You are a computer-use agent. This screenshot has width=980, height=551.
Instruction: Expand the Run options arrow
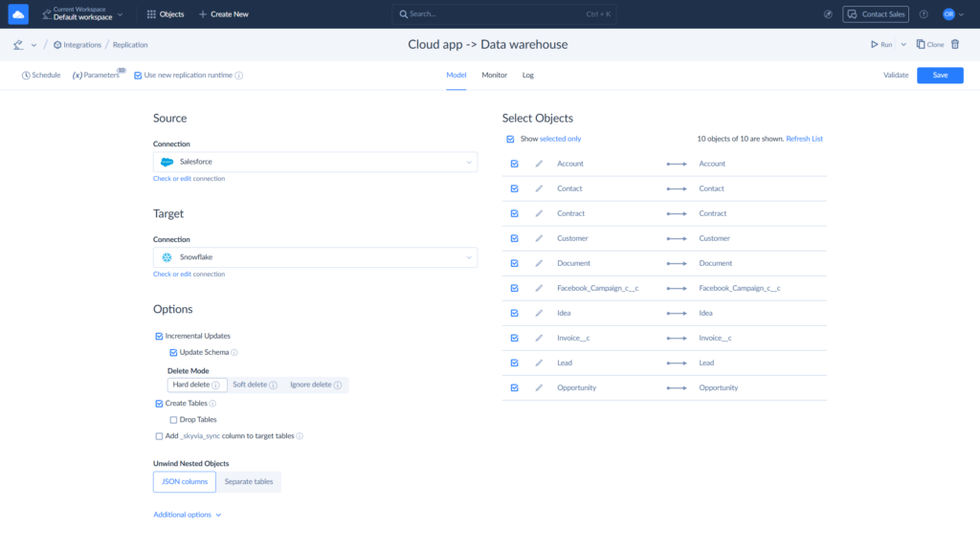(903, 44)
